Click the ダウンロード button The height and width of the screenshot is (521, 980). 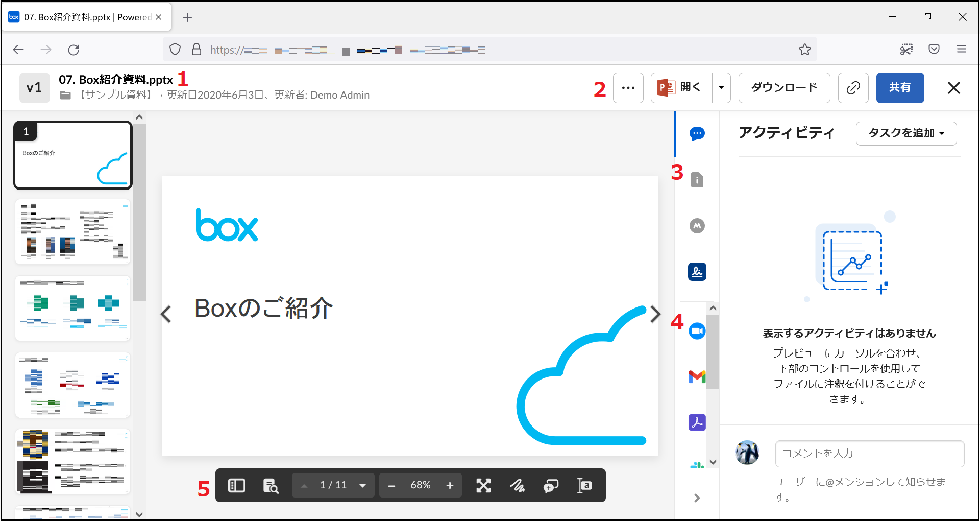784,88
